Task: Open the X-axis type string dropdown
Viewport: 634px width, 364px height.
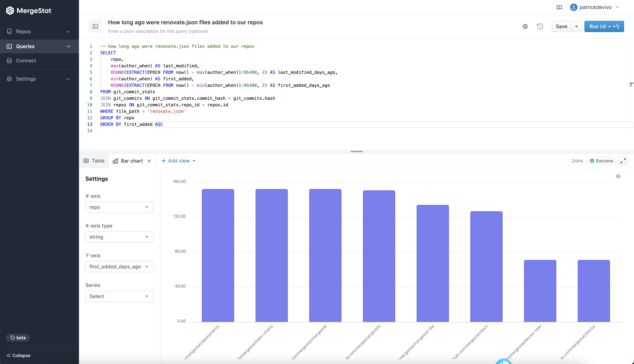Action: (119, 237)
